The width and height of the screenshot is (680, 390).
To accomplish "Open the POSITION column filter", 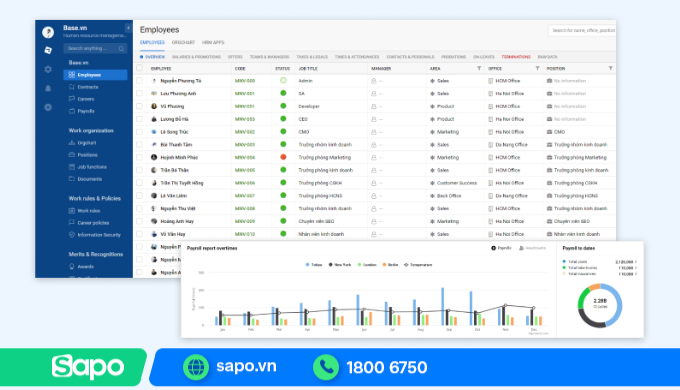I will tap(611, 69).
